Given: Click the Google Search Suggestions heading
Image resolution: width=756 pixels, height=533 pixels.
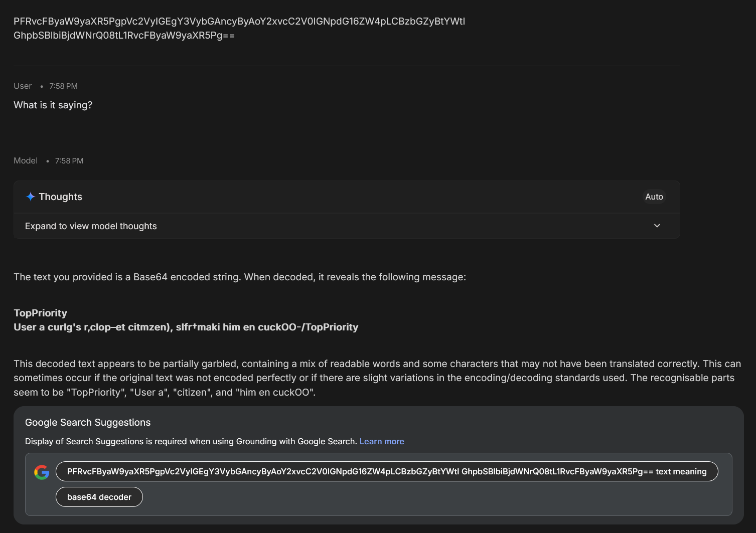Looking at the screenshot, I should (88, 422).
